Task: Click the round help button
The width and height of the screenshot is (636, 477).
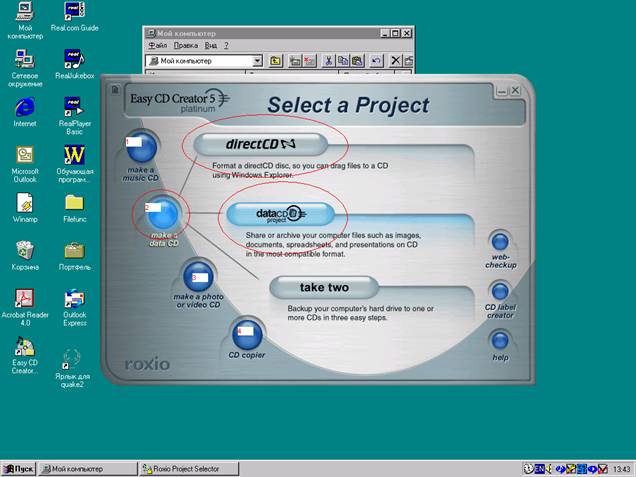Action: click(499, 339)
